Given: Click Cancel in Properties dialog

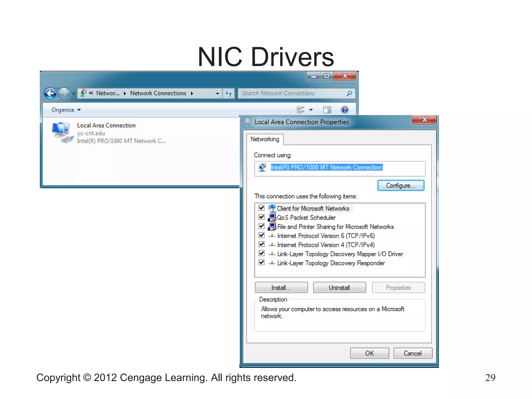Looking at the screenshot, I should (x=413, y=353).
